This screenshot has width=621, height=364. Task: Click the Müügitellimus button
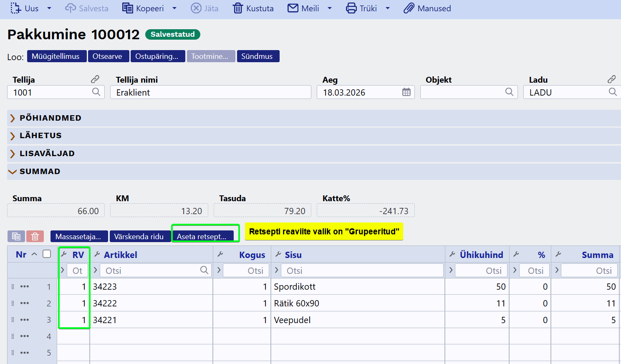coord(56,56)
